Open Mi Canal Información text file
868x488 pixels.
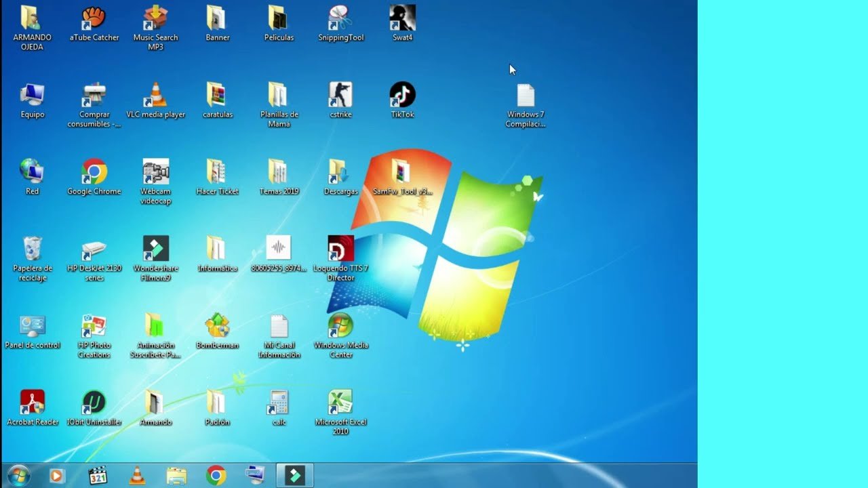point(279,336)
